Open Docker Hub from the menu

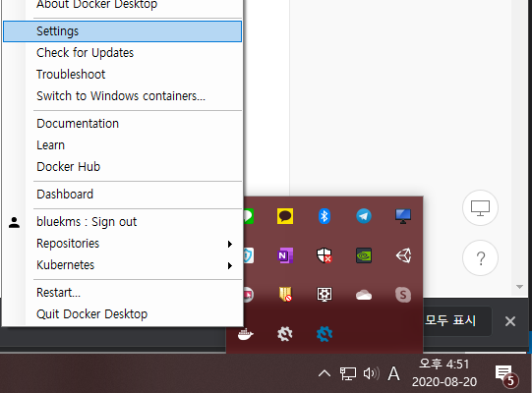click(122, 166)
